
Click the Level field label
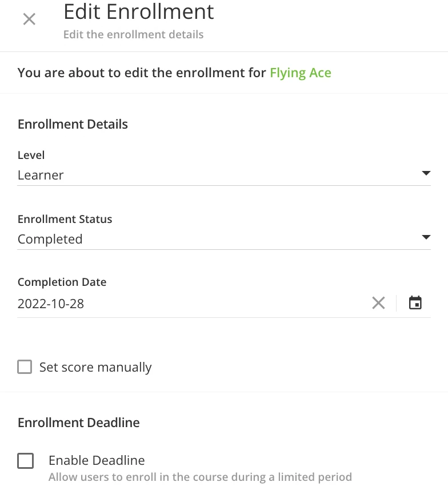(x=31, y=155)
